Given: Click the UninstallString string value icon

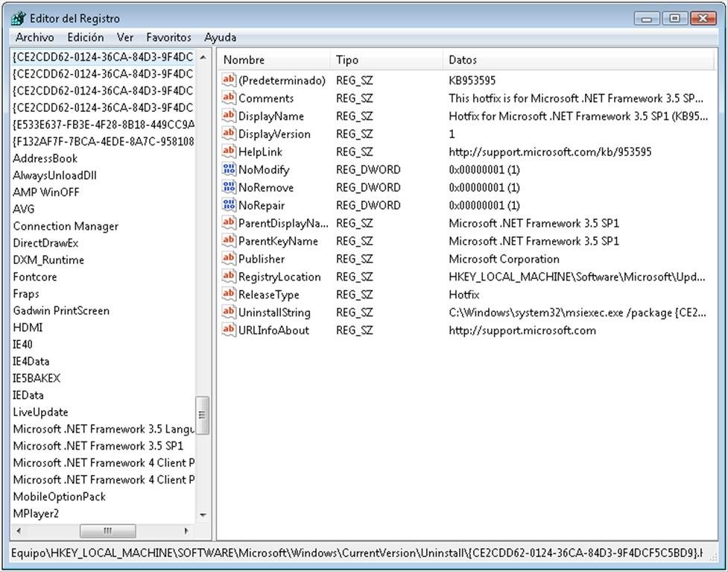Looking at the screenshot, I should (229, 312).
